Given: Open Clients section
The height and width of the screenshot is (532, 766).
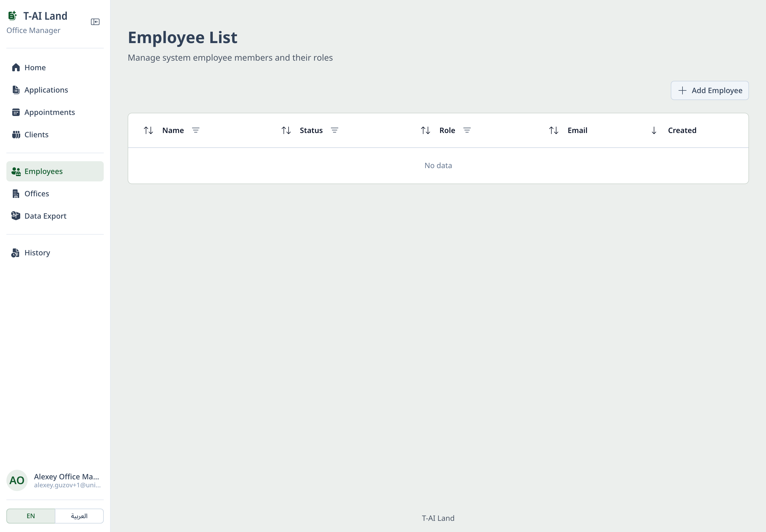Looking at the screenshot, I should pyautogui.click(x=55, y=135).
